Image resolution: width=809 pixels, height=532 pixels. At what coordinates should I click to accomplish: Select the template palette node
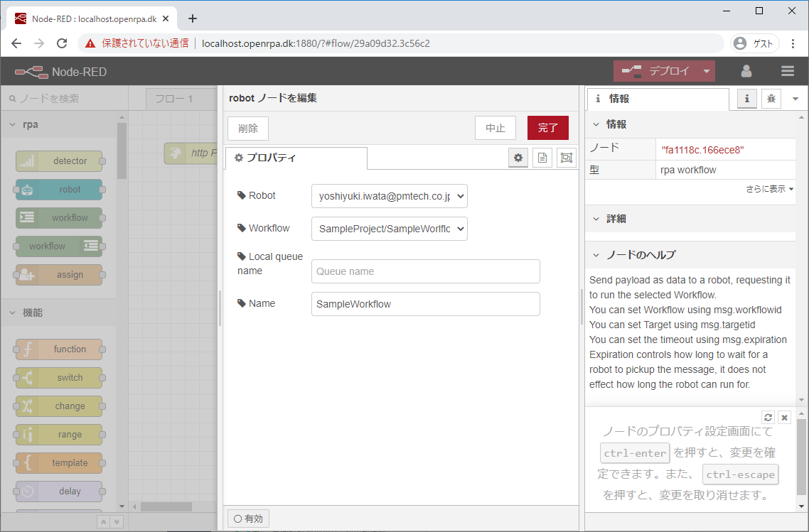pos(59,463)
